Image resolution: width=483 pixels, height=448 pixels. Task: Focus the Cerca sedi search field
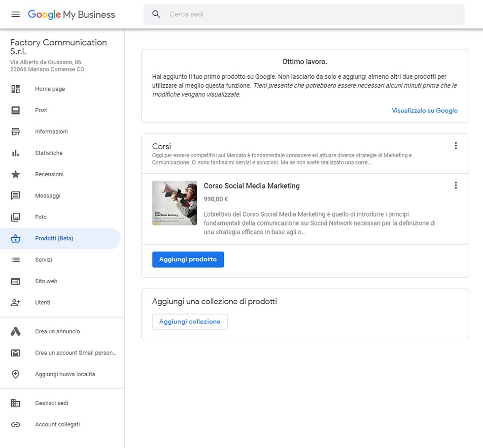click(305, 14)
